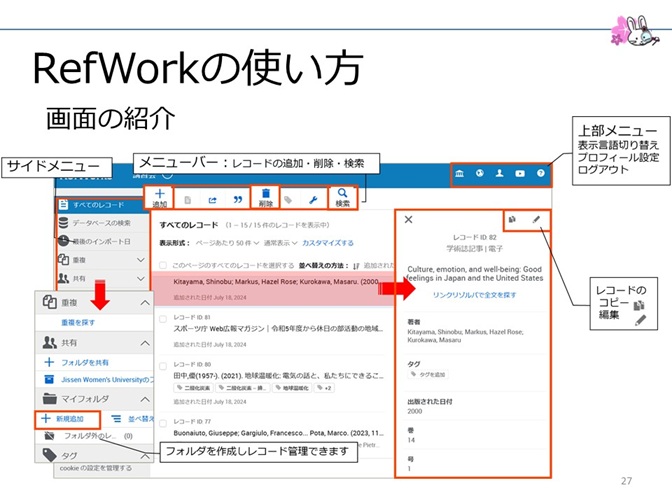The height and width of the screenshot is (504, 672).
Task: Open the 田中,優 (2021) 地球温暖化 record
Action: click(278, 376)
